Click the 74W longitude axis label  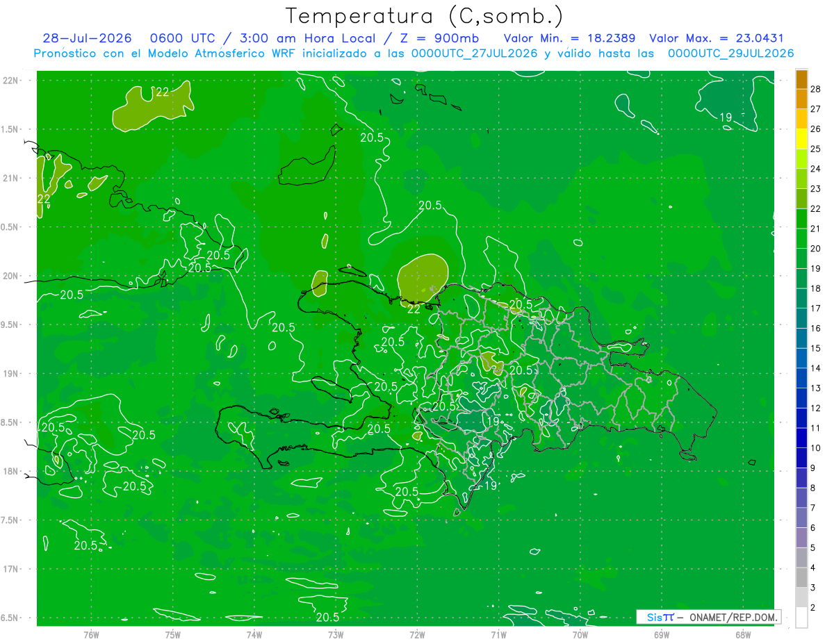254,634
